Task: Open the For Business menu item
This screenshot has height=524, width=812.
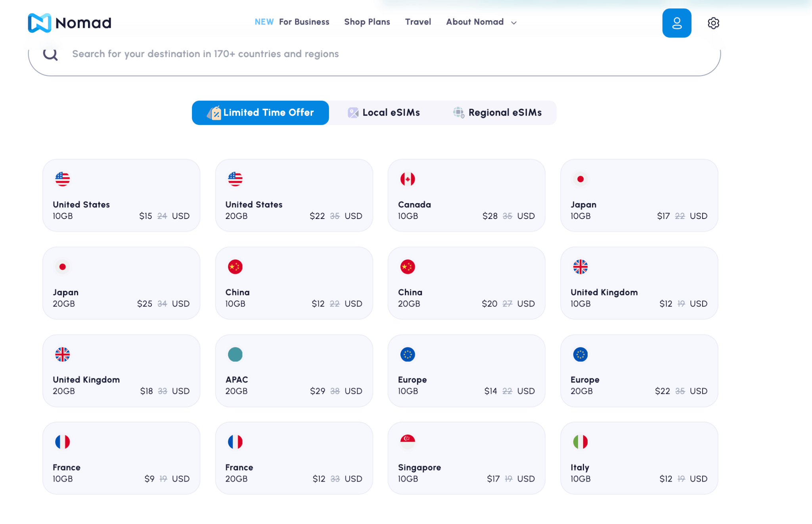Action: coord(304,22)
